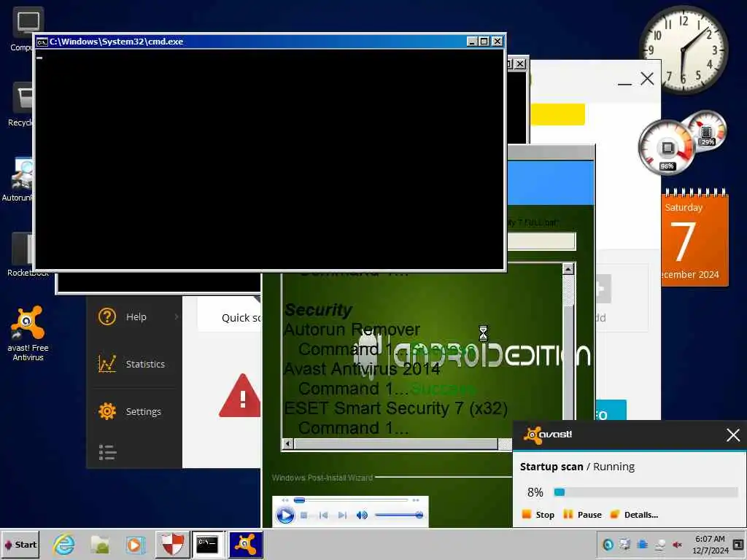Mute the media player speaker icon

coord(362,516)
